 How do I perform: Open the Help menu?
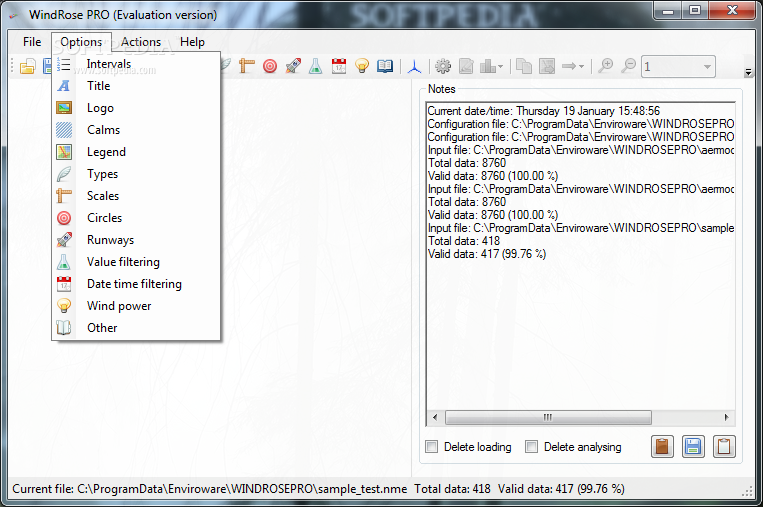(192, 42)
